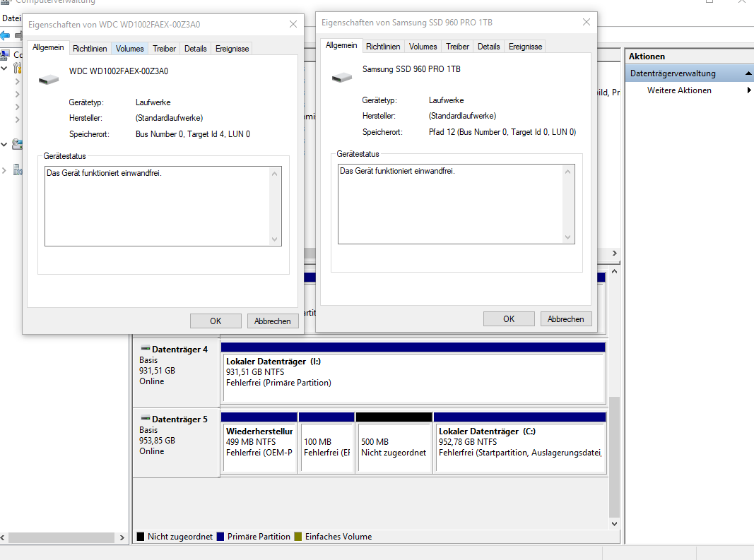Image resolution: width=754 pixels, height=560 pixels.
Task: Click the Datenträger 4 disk label
Action: [x=179, y=350]
